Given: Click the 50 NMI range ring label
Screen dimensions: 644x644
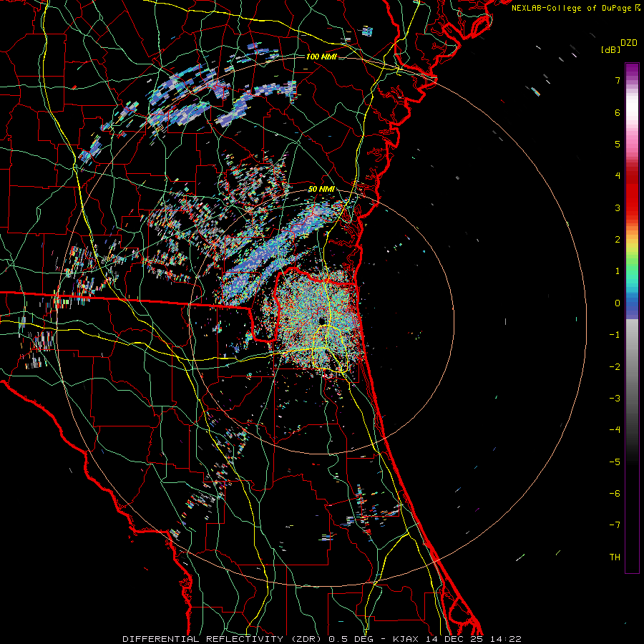Looking at the screenshot, I should [321, 189].
